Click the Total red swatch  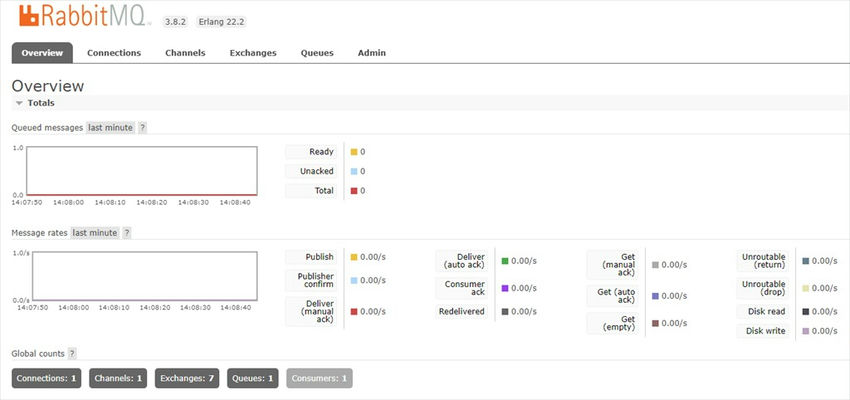[x=354, y=191]
